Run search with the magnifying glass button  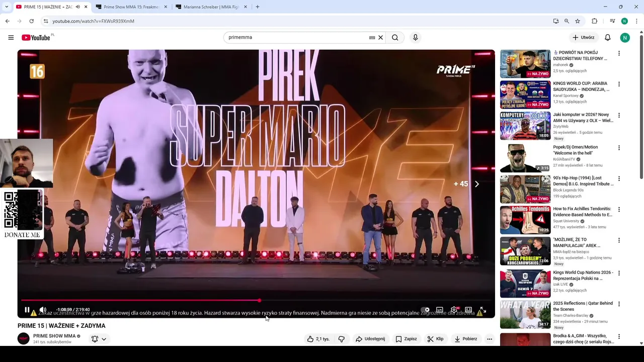pos(395,37)
